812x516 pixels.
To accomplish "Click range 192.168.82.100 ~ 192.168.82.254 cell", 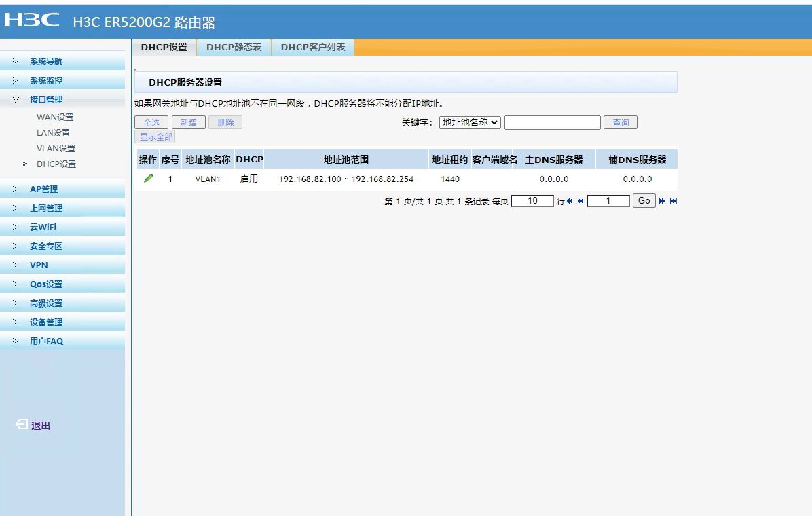I will 346,179.
